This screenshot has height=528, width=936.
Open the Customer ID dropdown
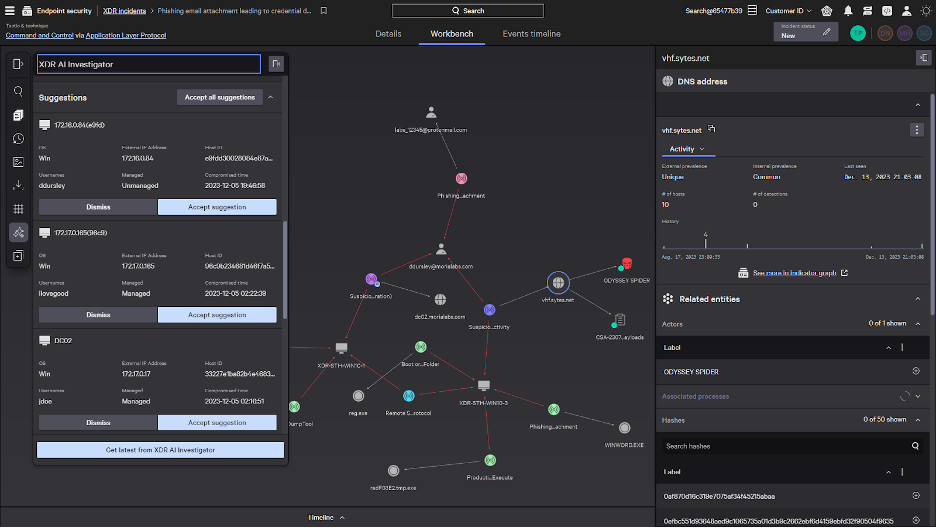[789, 11]
